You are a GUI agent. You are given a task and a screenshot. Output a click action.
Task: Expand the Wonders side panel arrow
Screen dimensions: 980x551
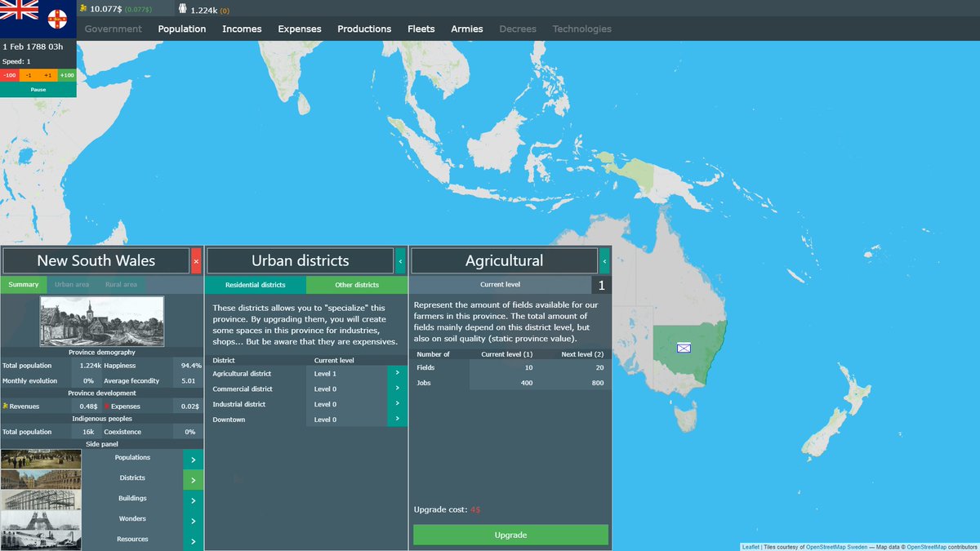pyautogui.click(x=193, y=520)
